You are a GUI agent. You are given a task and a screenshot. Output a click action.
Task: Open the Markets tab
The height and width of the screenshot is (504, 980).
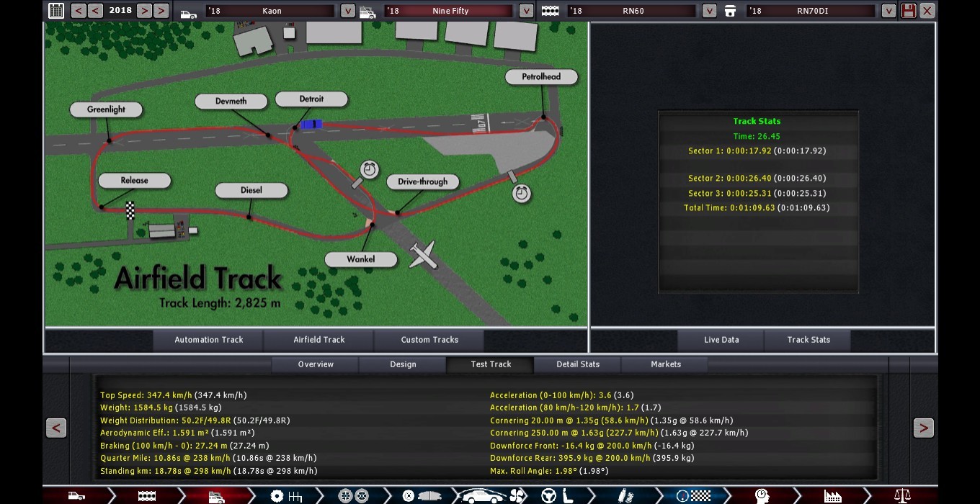click(x=665, y=364)
